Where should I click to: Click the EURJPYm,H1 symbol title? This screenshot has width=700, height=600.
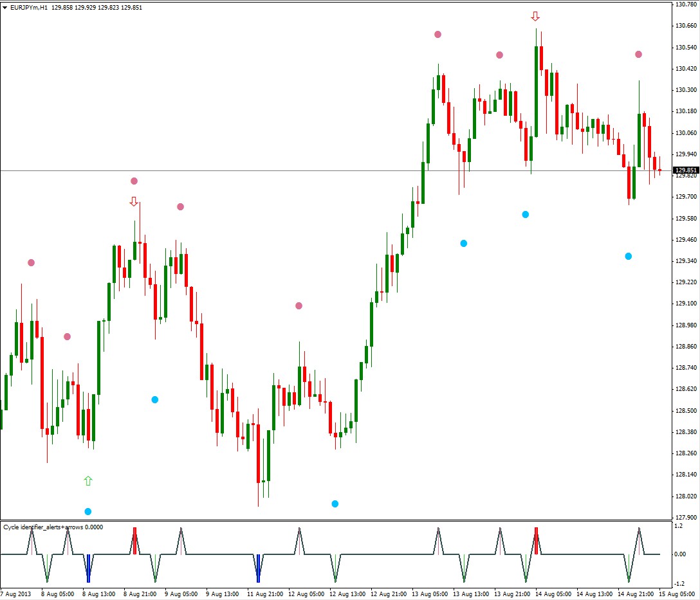coord(28,8)
